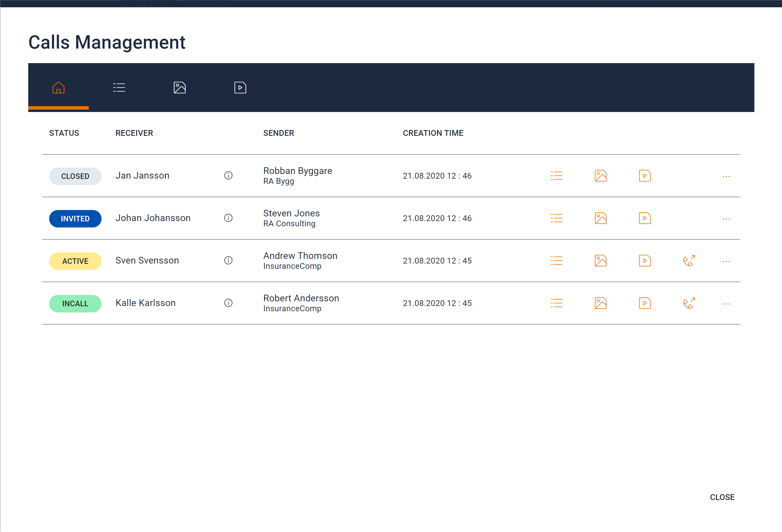Switch to the video recordings tab

pos(240,88)
